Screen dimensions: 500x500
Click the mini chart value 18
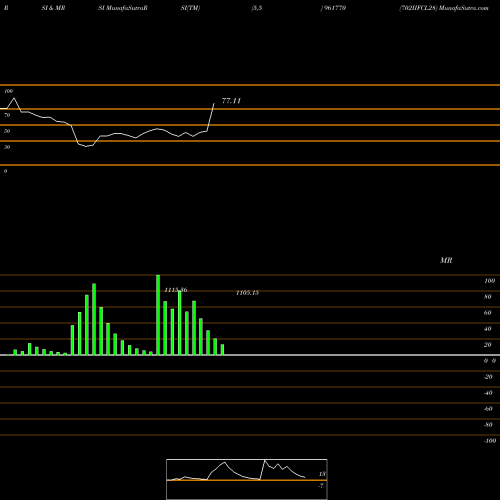click(x=322, y=474)
